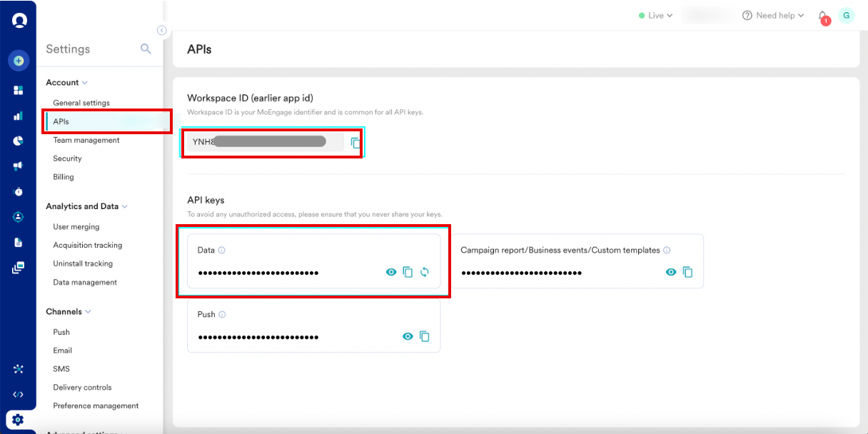The image size is (868, 434).
Task: Switch to Team management settings
Action: click(x=86, y=140)
